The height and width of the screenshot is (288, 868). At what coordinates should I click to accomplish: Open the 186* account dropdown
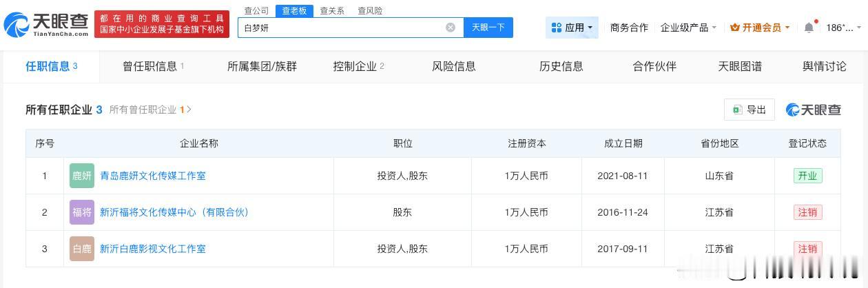[843, 28]
